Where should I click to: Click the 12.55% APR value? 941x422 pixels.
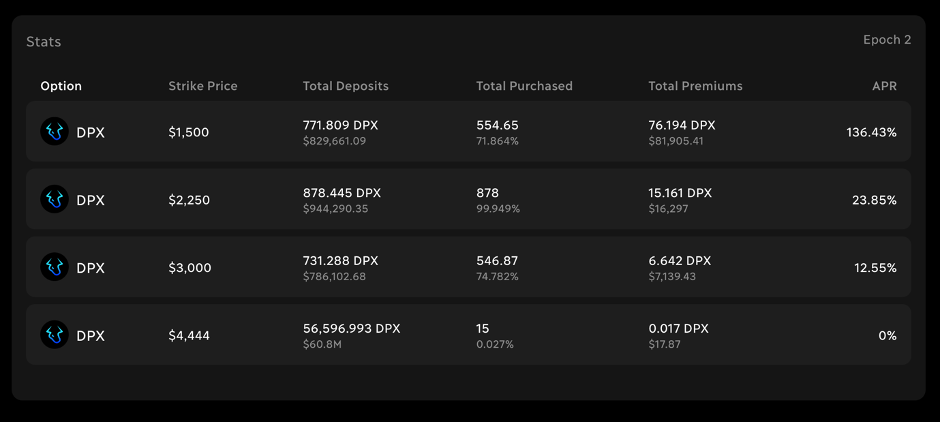click(874, 268)
